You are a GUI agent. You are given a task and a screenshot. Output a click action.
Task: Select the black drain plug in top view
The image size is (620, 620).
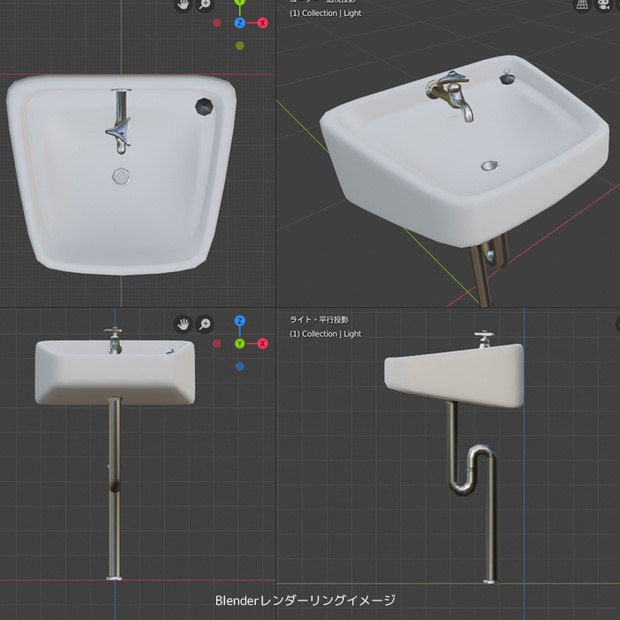click(204, 106)
